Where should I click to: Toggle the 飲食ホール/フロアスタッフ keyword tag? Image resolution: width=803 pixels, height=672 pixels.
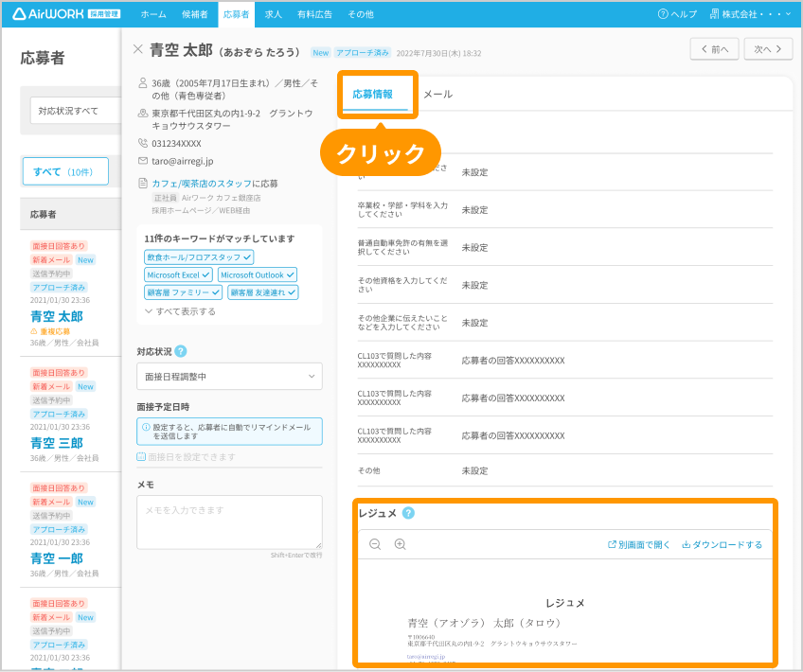pyautogui.click(x=199, y=256)
